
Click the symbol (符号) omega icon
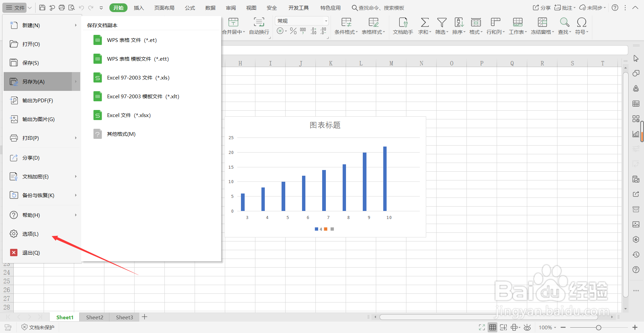pyautogui.click(x=582, y=22)
